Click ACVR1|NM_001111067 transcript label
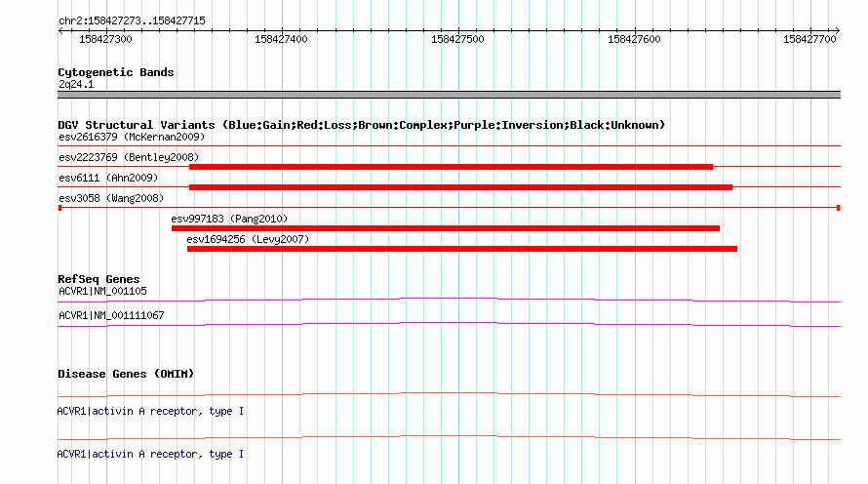The width and height of the screenshot is (868, 484). 111,315
